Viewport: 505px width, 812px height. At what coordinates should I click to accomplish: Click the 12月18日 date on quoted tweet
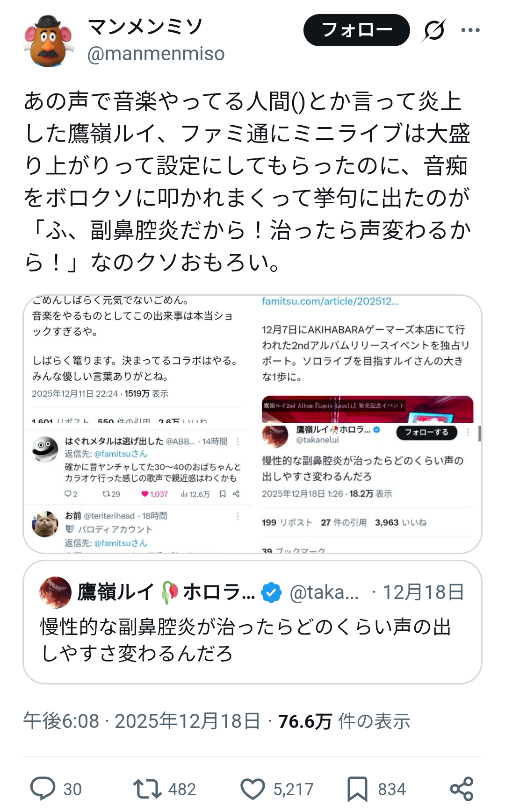point(423,592)
